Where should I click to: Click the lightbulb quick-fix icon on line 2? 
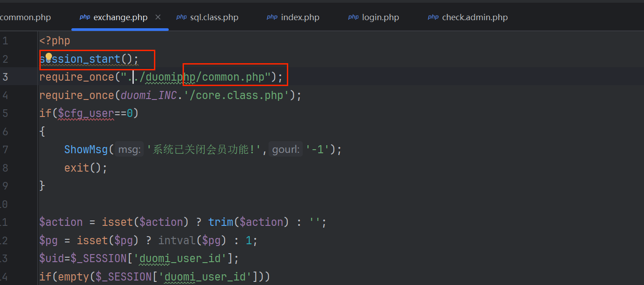tap(49, 57)
